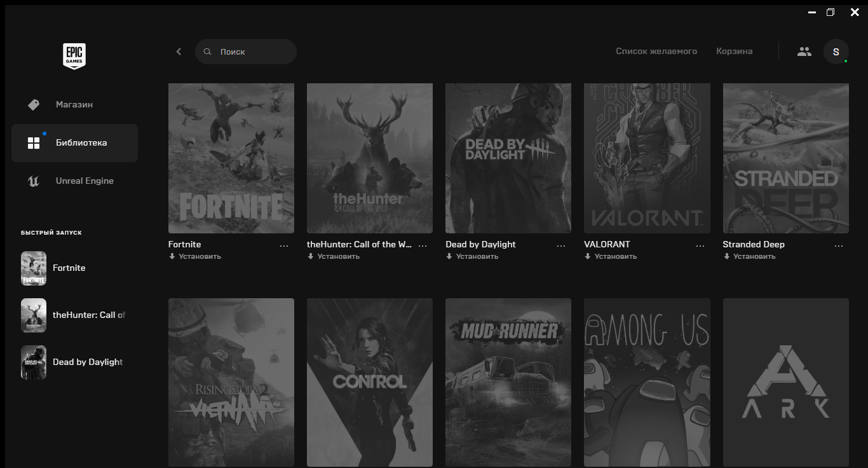Screen dimensions: 868x468
Task: Click the Epic Games logo
Action: pos(74,56)
